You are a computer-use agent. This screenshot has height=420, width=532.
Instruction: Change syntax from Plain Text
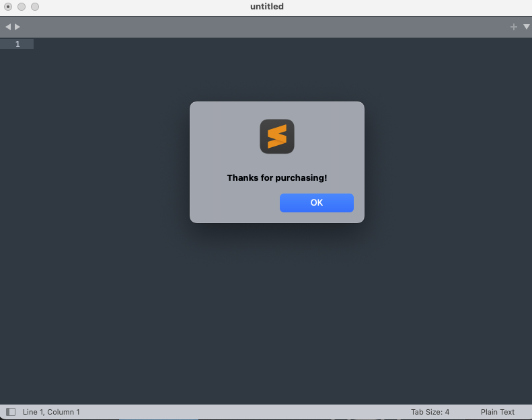(x=498, y=412)
